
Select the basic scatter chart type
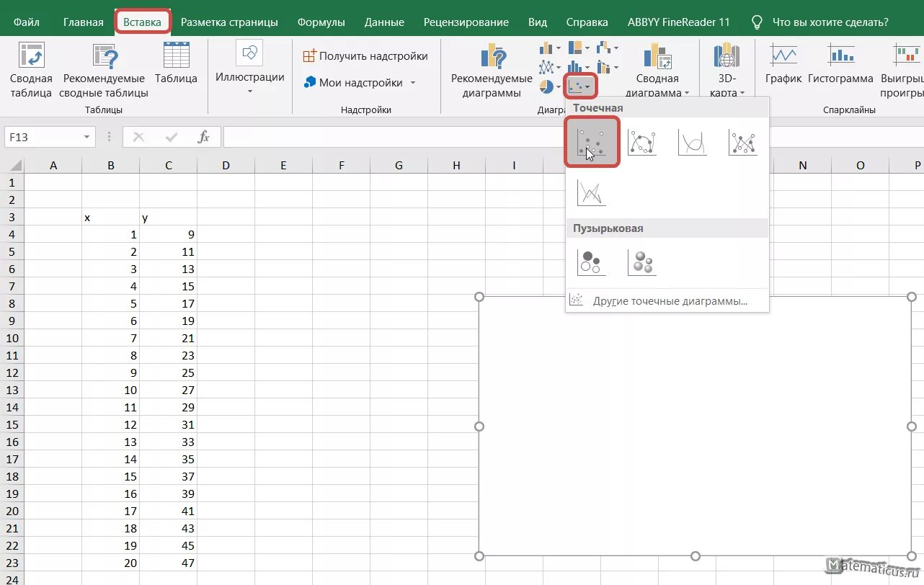pyautogui.click(x=591, y=141)
